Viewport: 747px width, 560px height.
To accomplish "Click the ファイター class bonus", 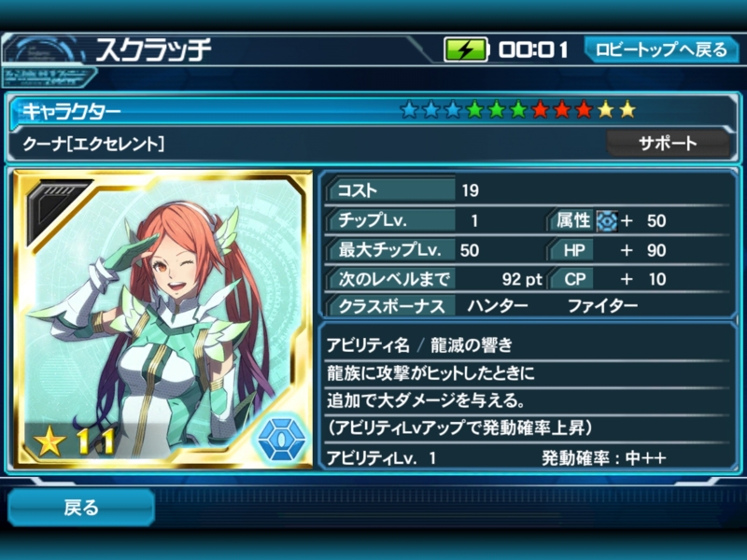I will click(x=602, y=306).
